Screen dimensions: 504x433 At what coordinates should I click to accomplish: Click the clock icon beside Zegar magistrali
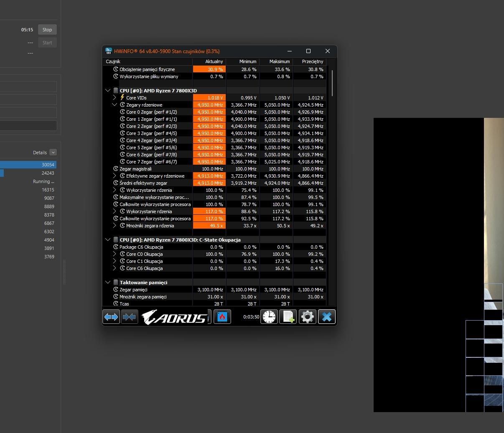(116, 168)
